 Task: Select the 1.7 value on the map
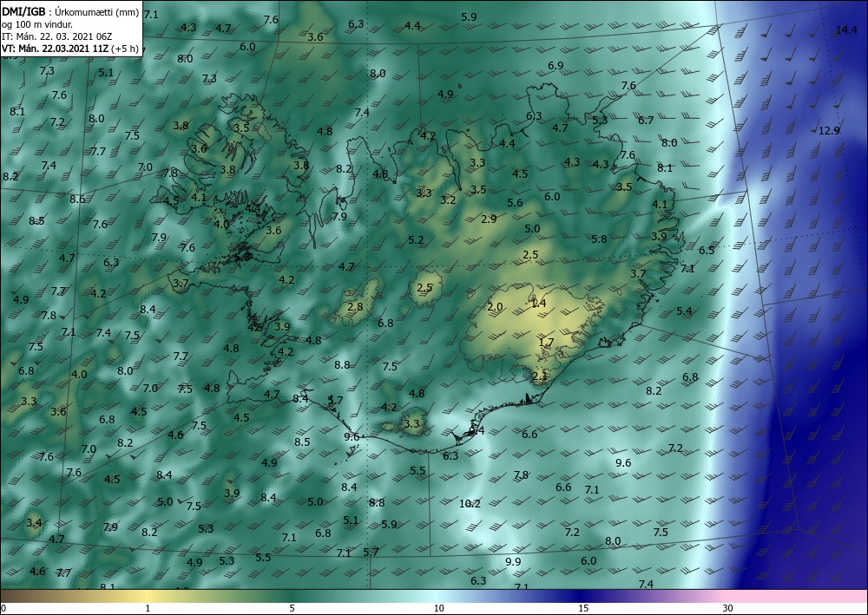click(x=546, y=343)
